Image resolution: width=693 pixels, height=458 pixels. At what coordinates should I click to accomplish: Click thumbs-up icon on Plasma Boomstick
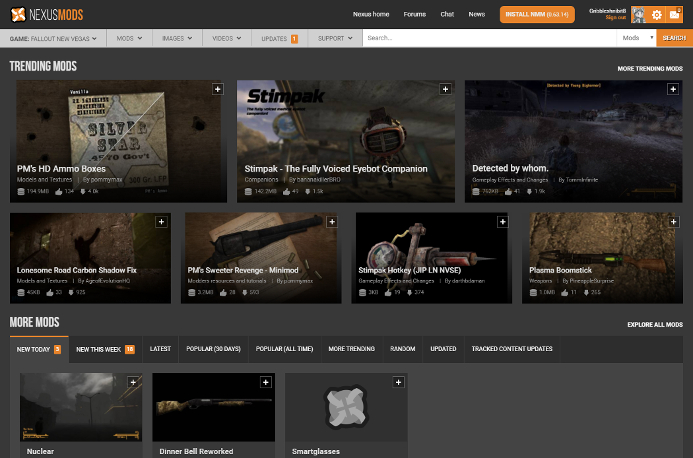coord(565,293)
